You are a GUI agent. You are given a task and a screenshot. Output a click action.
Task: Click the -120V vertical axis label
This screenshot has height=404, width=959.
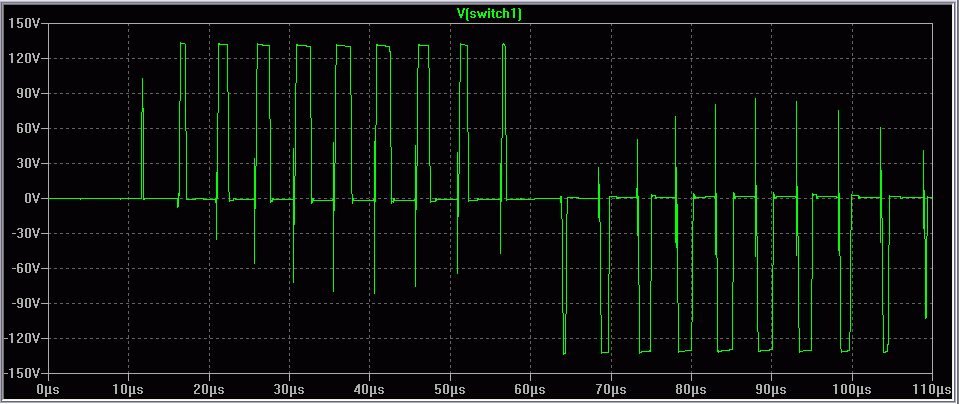[22, 338]
